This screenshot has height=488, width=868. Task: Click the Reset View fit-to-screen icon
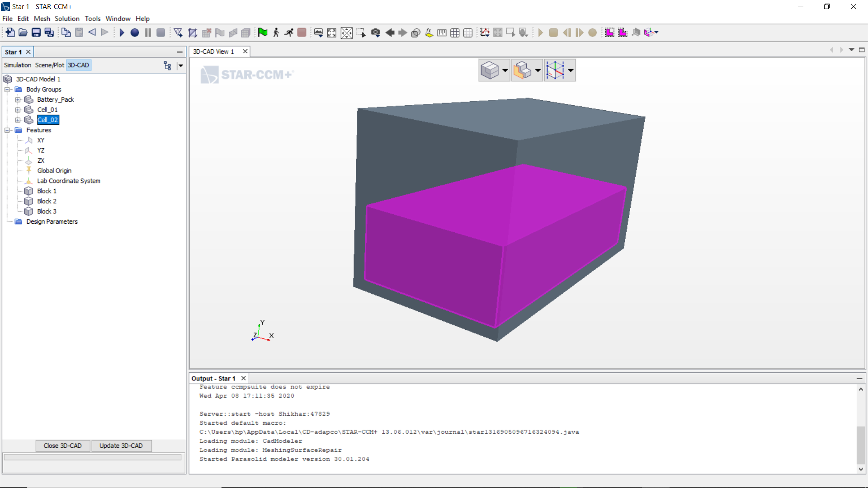point(332,33)
